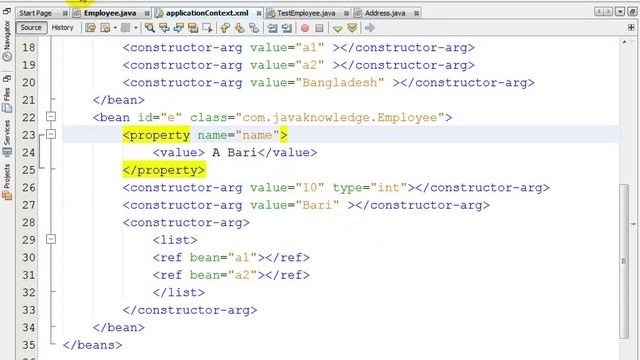
Task: Click Find Previous Occurrence icon
Action: [x=164, y=28]
